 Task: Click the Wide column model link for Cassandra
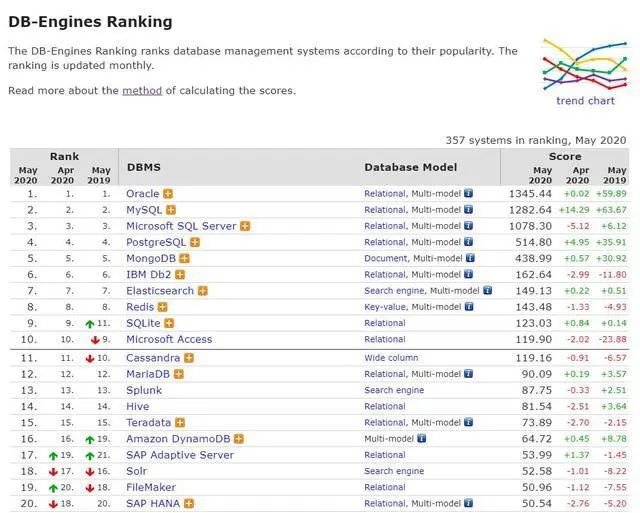click(391, 358)
